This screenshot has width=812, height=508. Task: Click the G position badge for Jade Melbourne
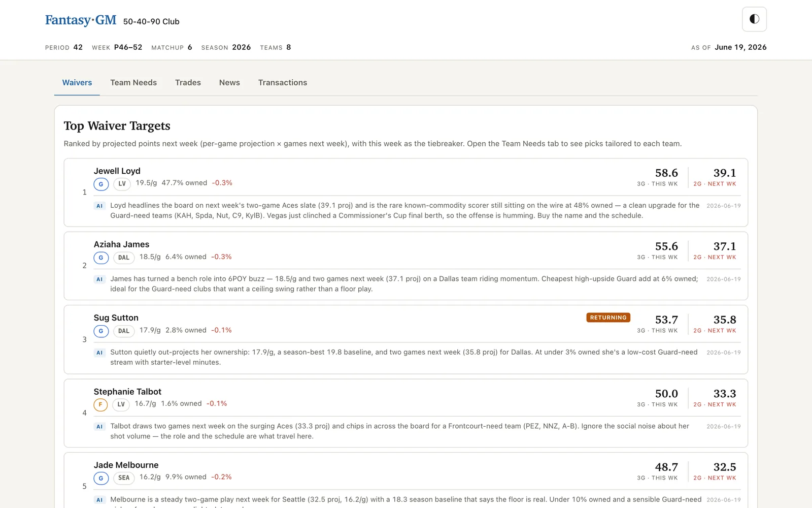pyautogui.click(x=101, y=478)
